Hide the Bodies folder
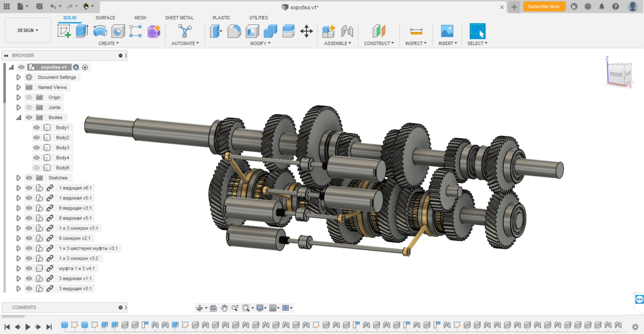This screenshot has width=644, height=334. coord(29,117)
